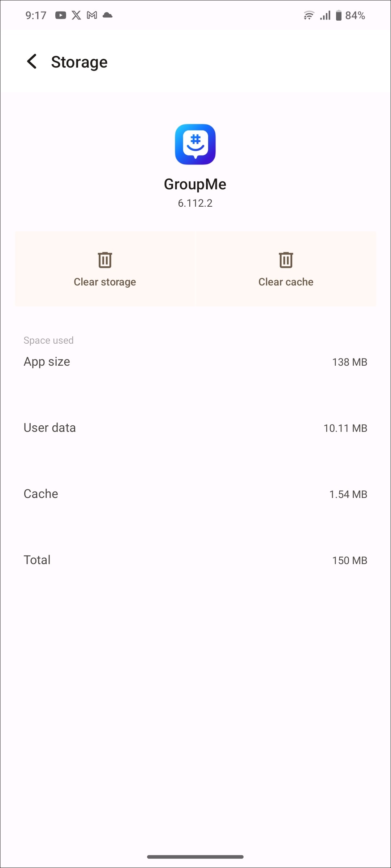Tap the battery status icon

(339, 16)
